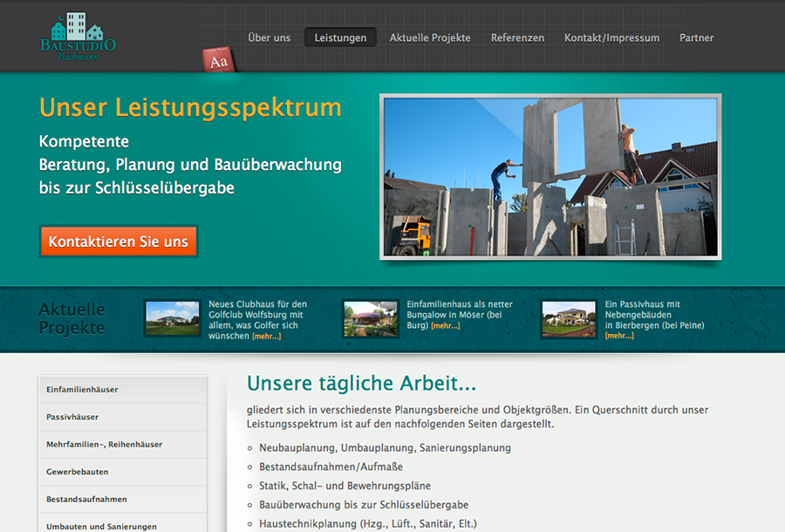
Task: Follow the [mehr...] link for Passivhaus Bierbergen
Action: click(x=619, y=336)
